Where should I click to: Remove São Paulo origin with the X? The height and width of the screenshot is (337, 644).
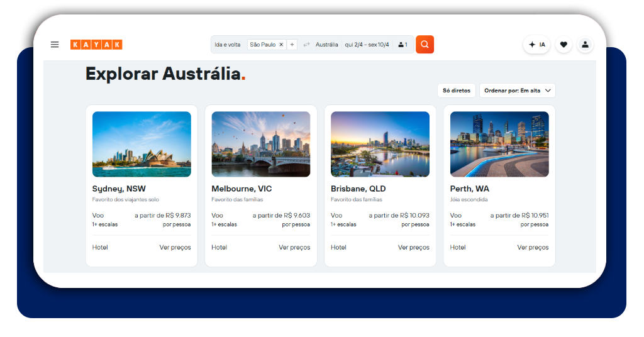tap(281, 45)
